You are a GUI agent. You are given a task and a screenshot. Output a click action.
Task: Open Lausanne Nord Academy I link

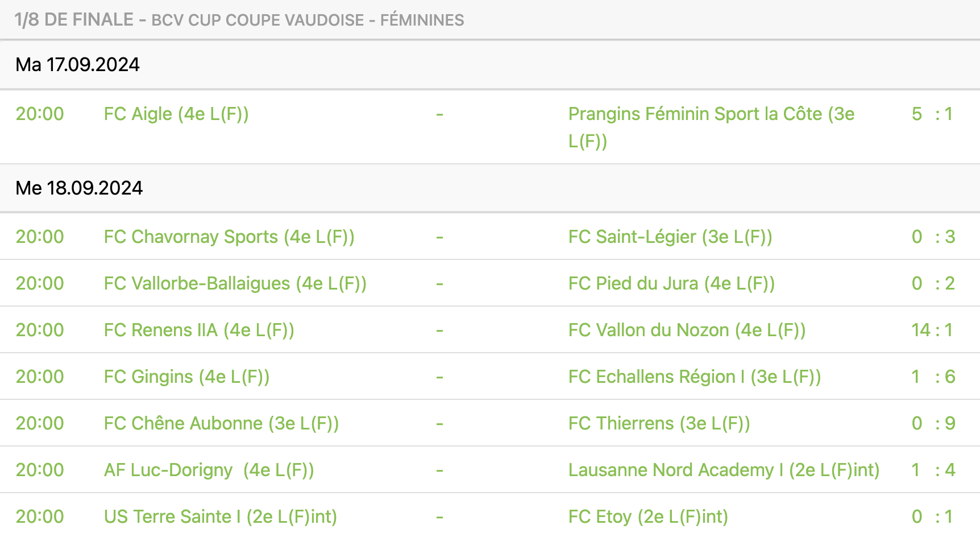click(x=724, y=470)
